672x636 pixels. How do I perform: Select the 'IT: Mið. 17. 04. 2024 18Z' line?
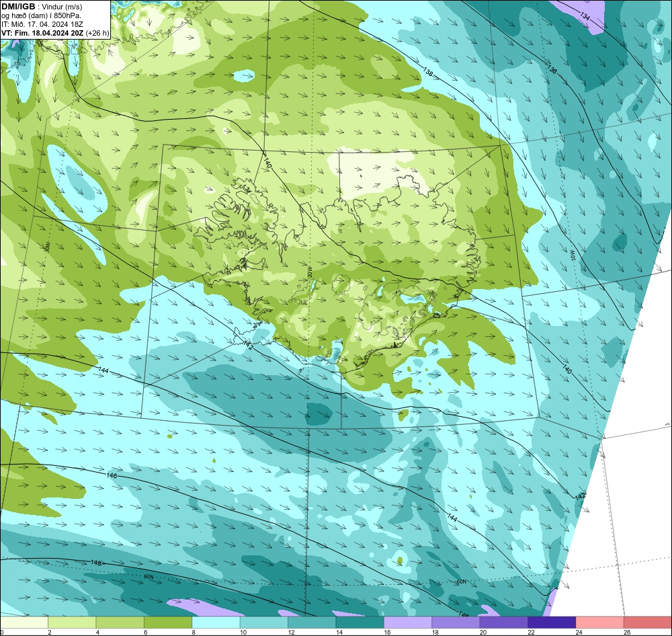(42, 24)
